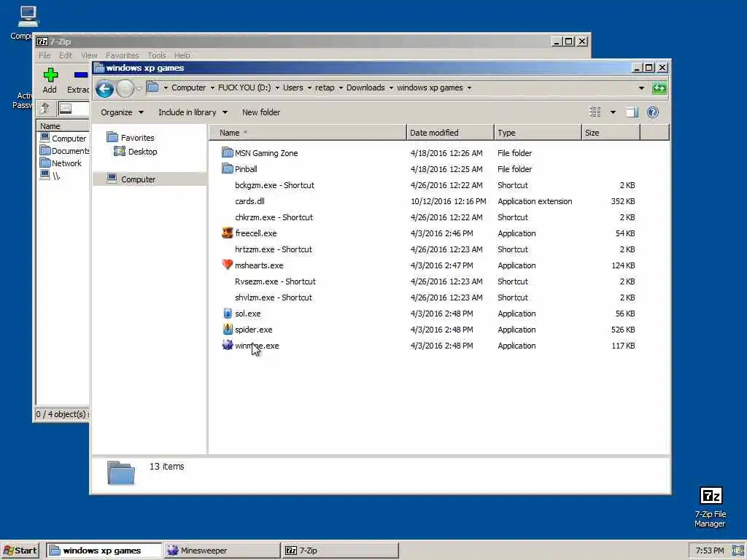Open File menu in 7-Zip window
The height and width of the screenshot is (560, 747).
[44, 55]
